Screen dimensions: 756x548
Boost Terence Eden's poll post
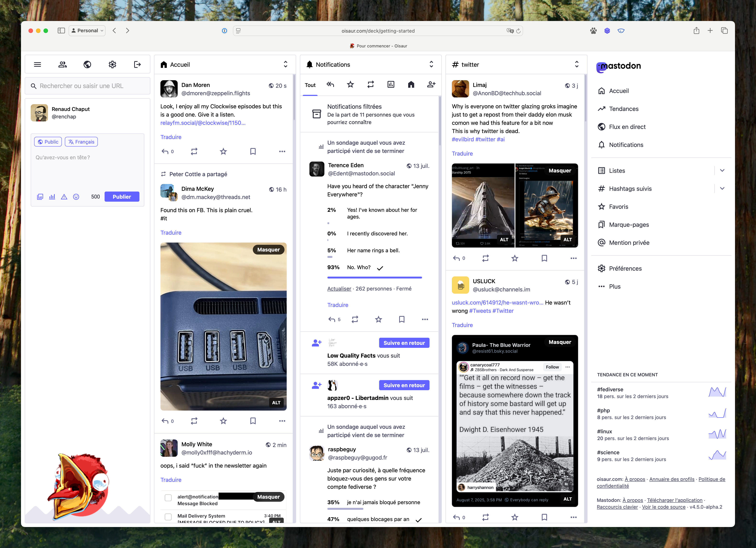[x=355, y=319]
